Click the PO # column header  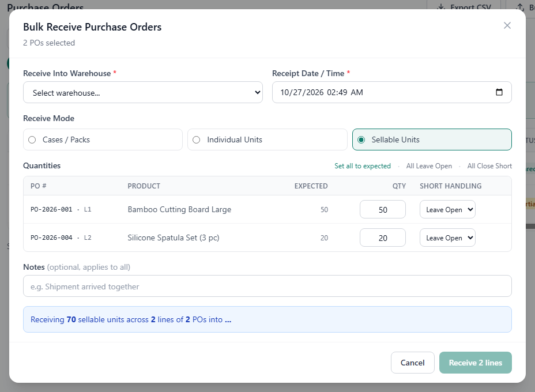[38, 186]
